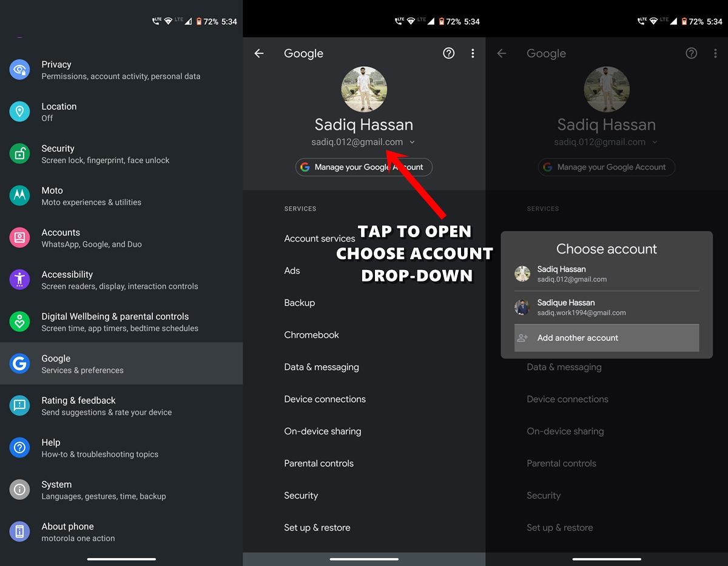The height and width of the screenshot is (566, 728).
Task: Tap the Moto logo icon
Action: point(19,195)
